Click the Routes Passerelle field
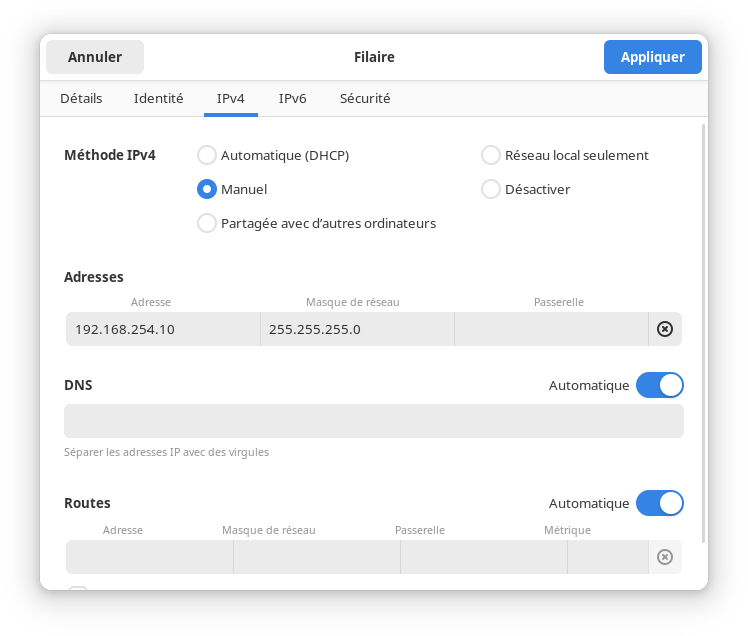This screenshot has height=636, width=748. pos(484,557)
